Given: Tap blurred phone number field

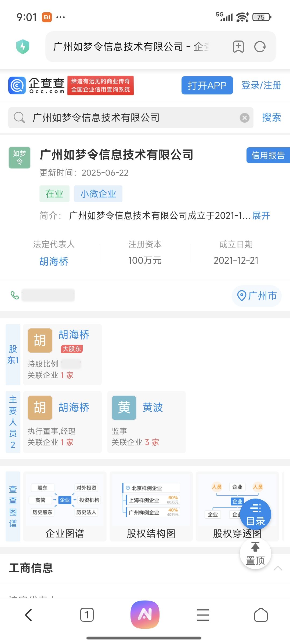Looking at the screenshot, I should [48, 295].
